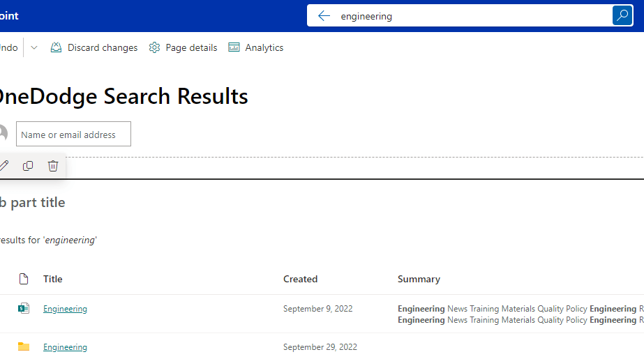Viewport: 644px width, 359px height.
Task: Open Analytics from the command bar
Action: coord(256,47)
